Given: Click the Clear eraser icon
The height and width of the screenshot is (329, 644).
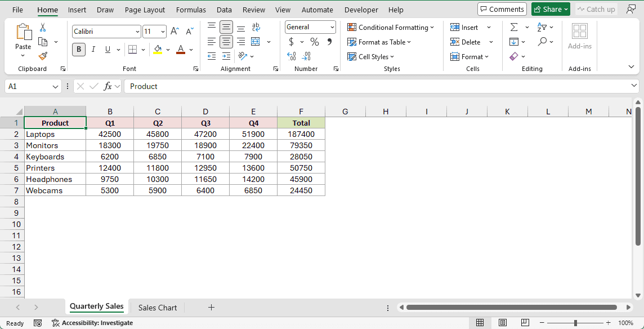Looking at the screenshot, I should (514, 56).
